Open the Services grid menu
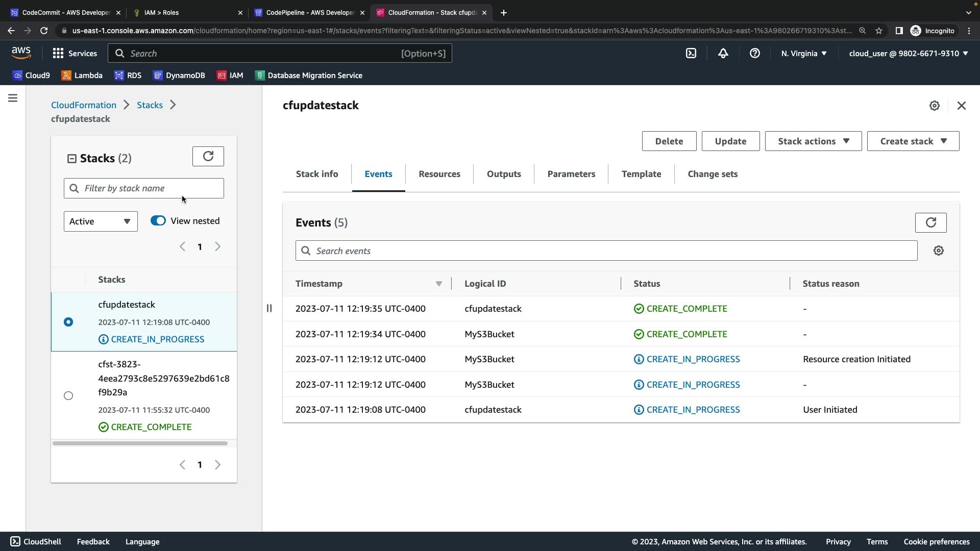Image resolution: width=980 pixels, height=551 pixels. click(x=75, y=53)
